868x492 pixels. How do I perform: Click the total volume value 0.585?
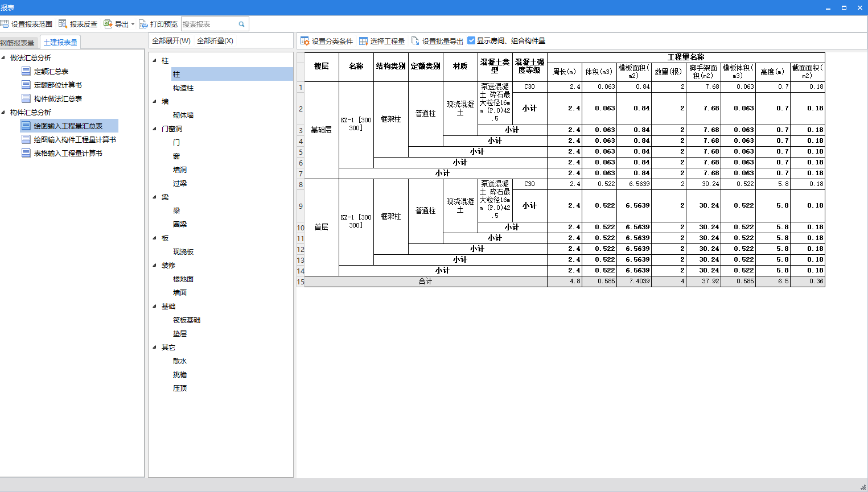(599, 282)
